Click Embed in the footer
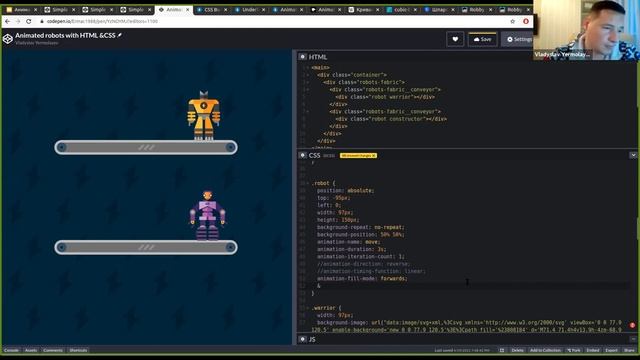 pyautogui.click(x=593, y=350)
